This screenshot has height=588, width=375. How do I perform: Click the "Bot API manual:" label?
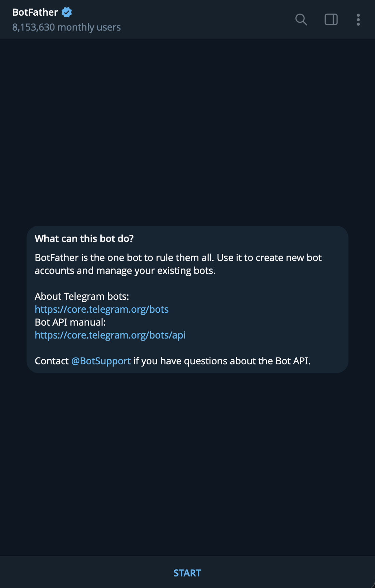click(70, 322)
